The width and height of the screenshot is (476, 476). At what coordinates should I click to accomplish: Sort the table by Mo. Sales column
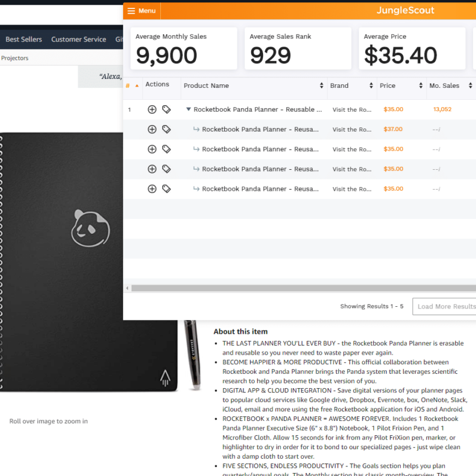tap(450, 86)
